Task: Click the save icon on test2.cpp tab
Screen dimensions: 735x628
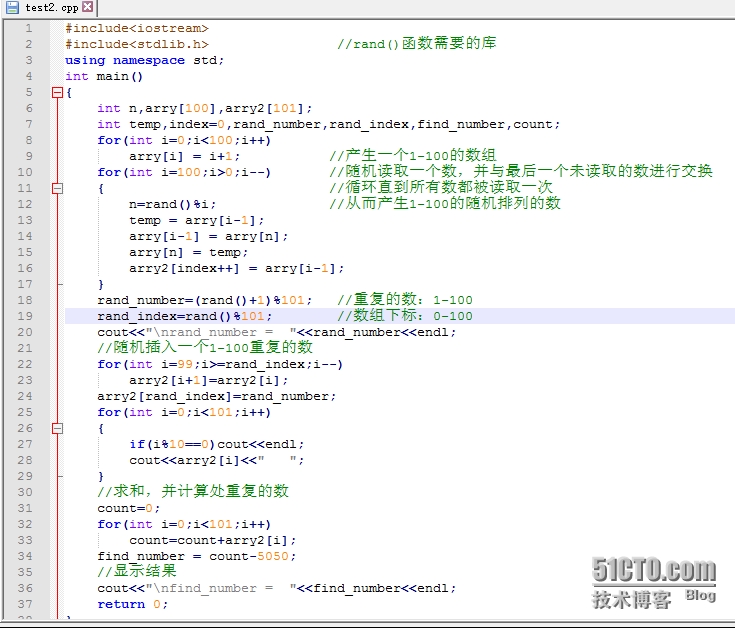Action: click(12, 7)
